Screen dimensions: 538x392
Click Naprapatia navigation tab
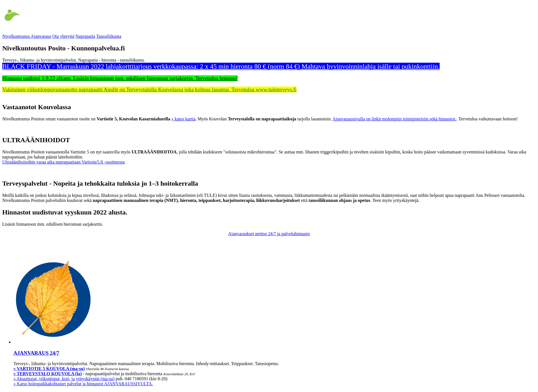pyautogui.click(x=85, y=36)
